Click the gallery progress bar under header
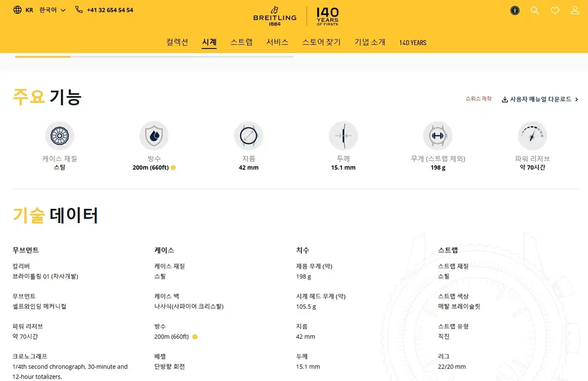This screenshot has width=588, height=381. [154, 57]
